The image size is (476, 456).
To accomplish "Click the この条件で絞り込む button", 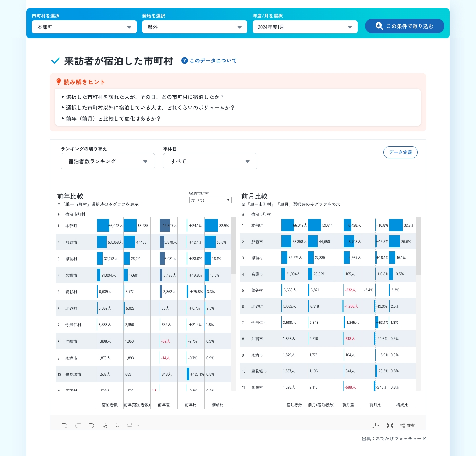I will click(404, 26).
